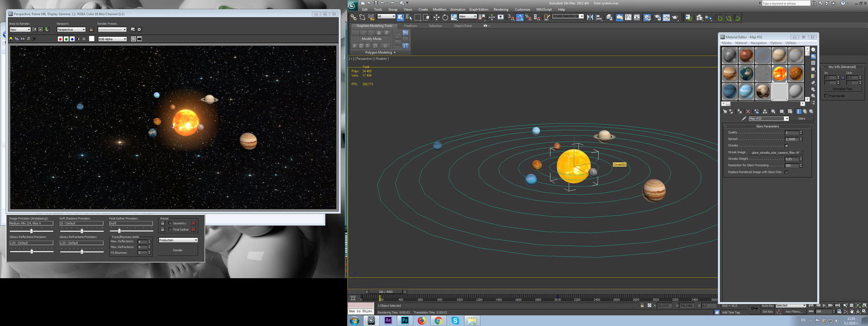Select the Earth material sample sphere
868x326 pixels.
pyautogui.click(x=746, y=74)
